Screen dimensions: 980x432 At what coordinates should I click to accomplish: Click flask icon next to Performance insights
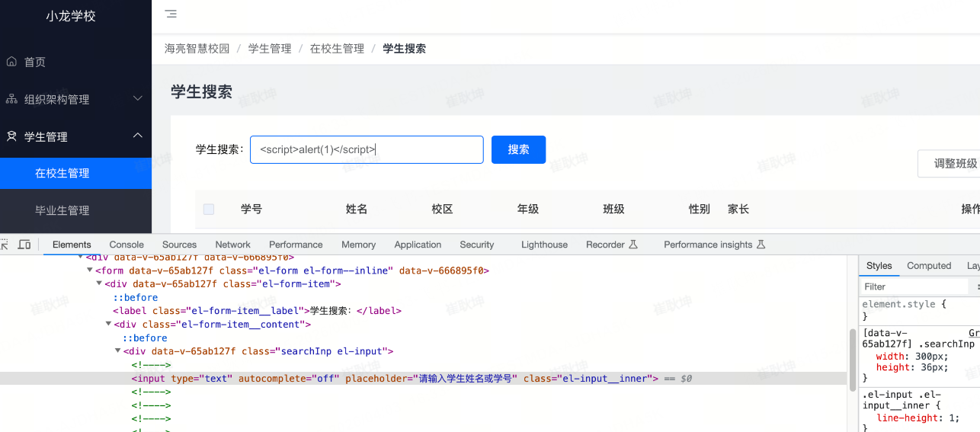761,245
